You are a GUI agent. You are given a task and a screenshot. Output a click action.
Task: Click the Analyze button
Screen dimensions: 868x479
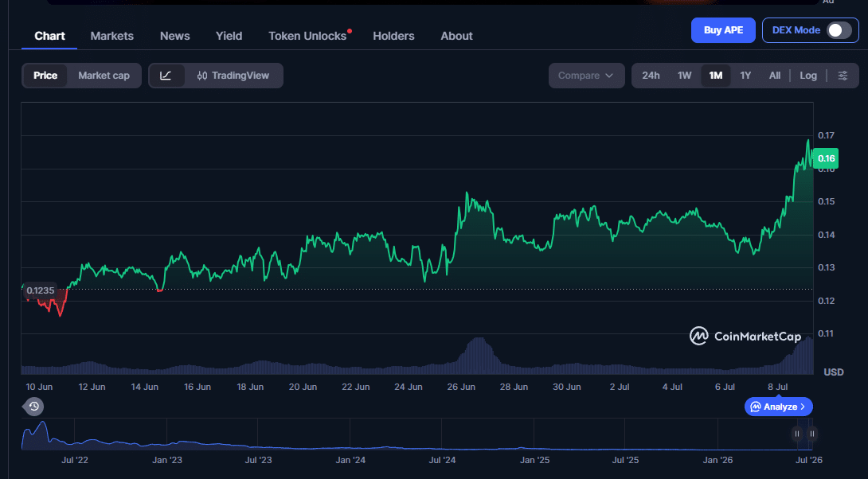(778, 407)
